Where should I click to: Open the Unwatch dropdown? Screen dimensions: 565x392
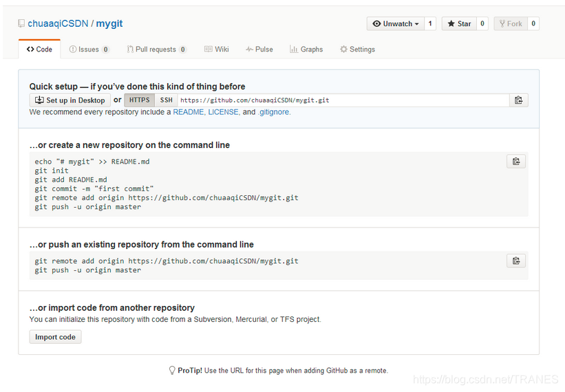[395, 24]
